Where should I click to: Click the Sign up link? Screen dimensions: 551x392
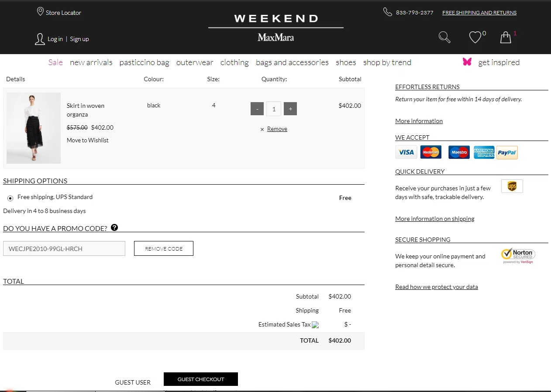tap(79, 39)
